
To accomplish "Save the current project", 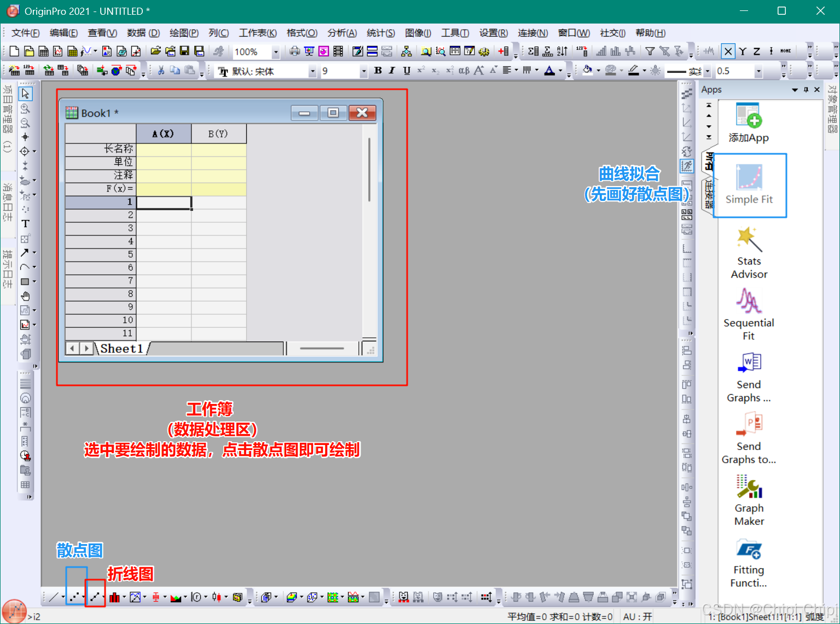I will pos(184,51).
